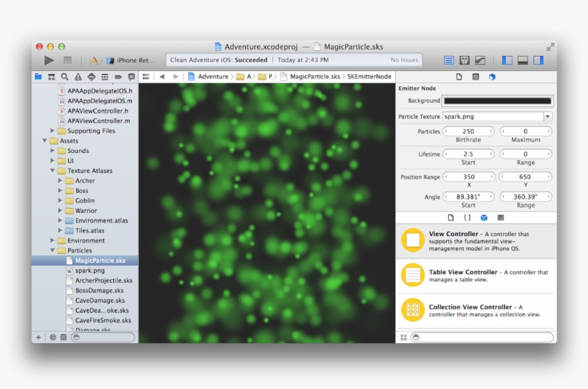Show the Quick Help inspector
588x389 pixels.
tap(475, 77)
